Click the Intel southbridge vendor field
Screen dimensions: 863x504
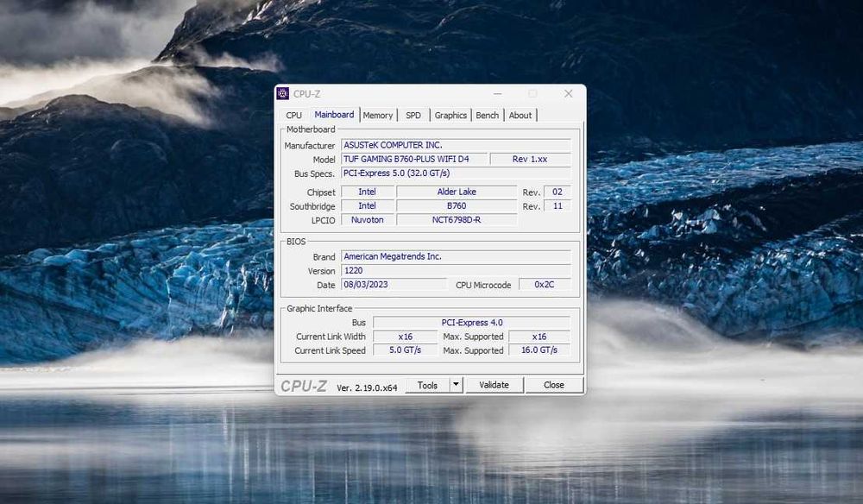[368, 205]
